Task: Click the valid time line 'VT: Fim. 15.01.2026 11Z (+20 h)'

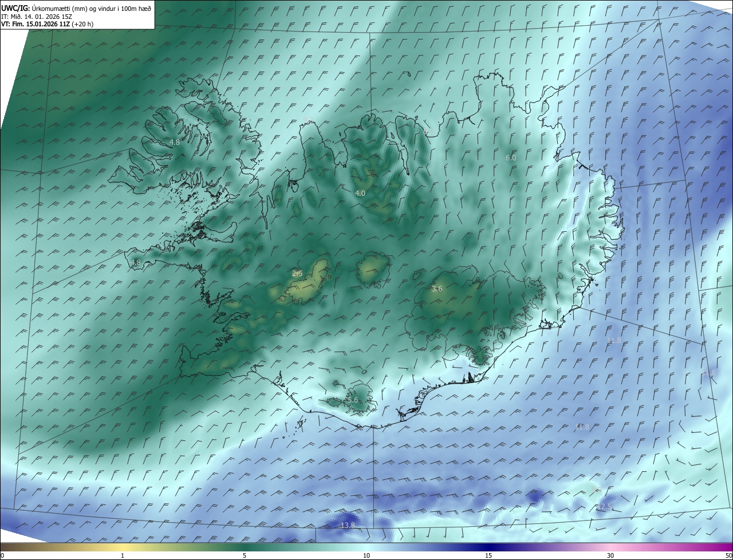Action: [48, 24]
